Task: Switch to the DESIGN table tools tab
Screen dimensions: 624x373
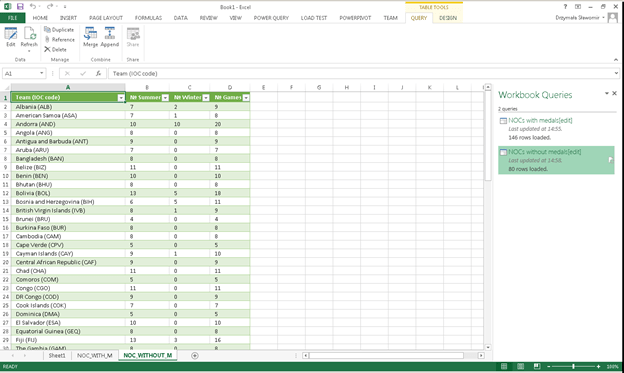Action: pyautogui.click(x=448, y=18)
